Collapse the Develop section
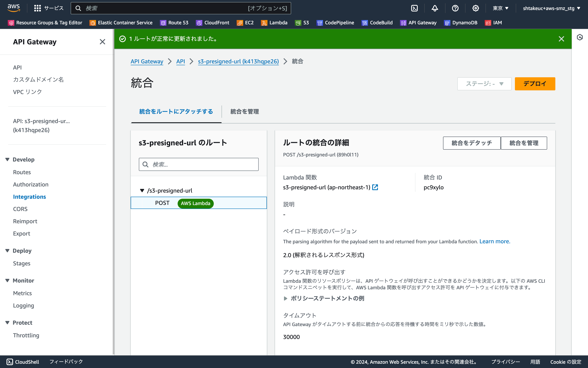Screen dimensions: 588x368 [x=8, y=159]
